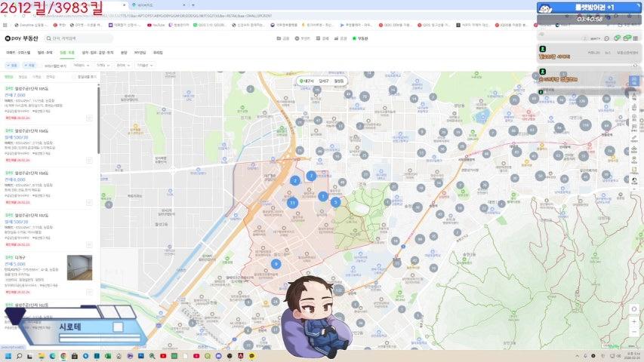Viewport: 644px width, 362px height.
Task: Click the search magnifier icon in the search box
Action: pos(49,38)
